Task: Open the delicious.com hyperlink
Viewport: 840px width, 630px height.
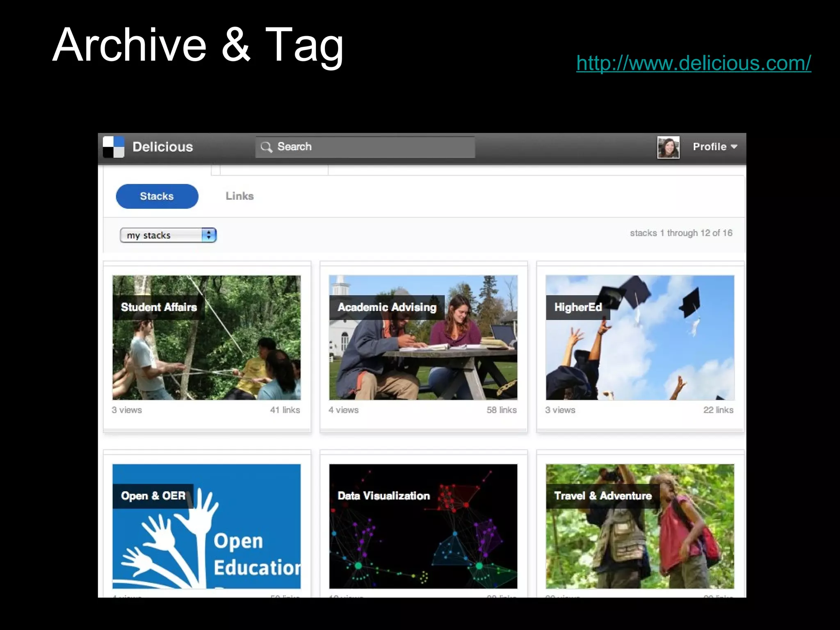Action: click(694, 63)
